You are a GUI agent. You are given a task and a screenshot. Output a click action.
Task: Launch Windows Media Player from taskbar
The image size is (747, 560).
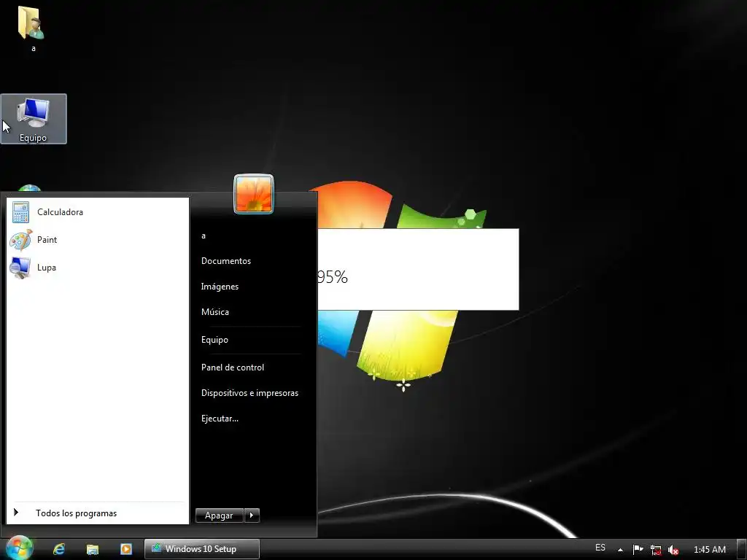point(125,549)
